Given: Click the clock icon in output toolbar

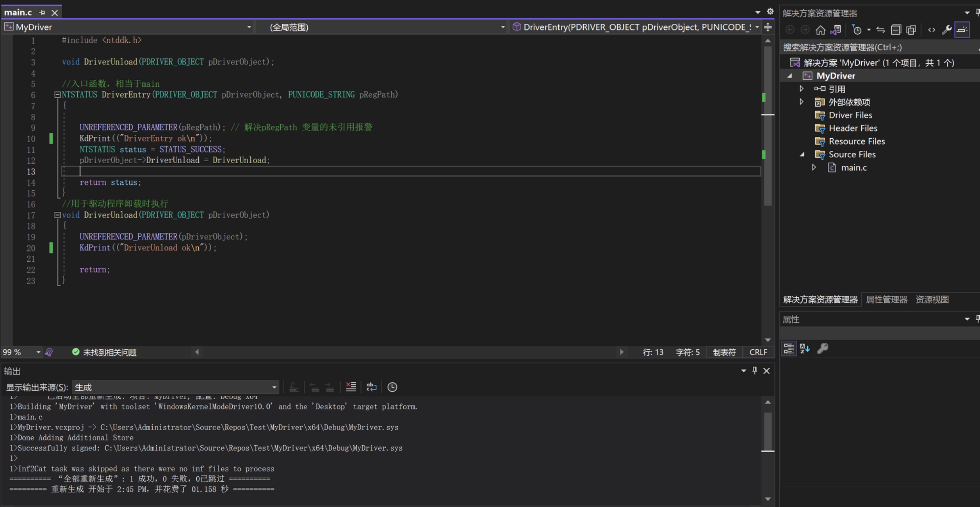Looking at the screenshot, I should point(392,387).
